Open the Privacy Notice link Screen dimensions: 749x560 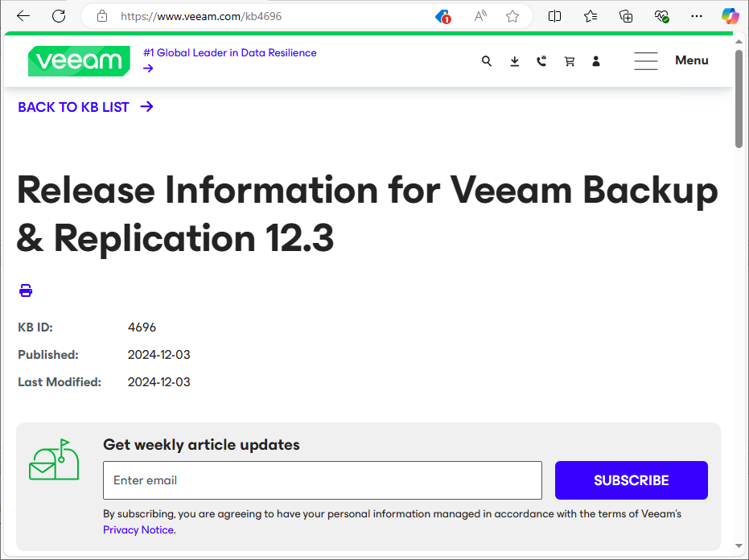[138, 530]
